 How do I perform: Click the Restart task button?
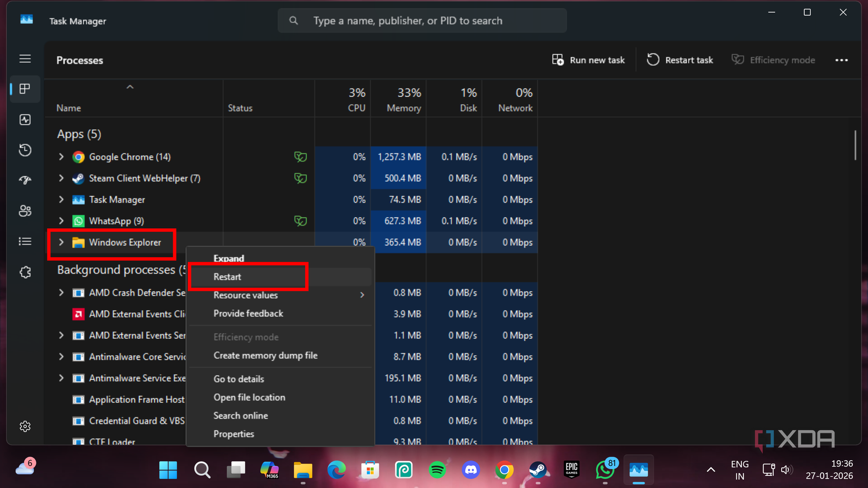coord(680,60)
